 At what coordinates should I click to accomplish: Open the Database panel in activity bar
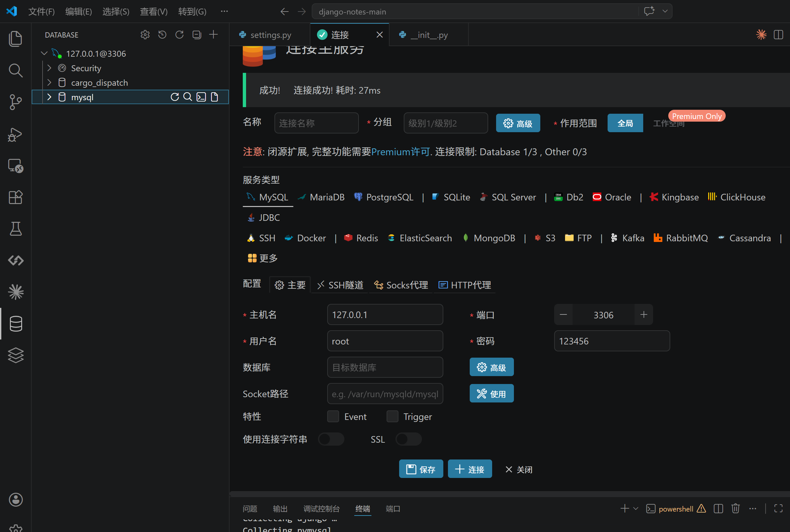point(16,324)
